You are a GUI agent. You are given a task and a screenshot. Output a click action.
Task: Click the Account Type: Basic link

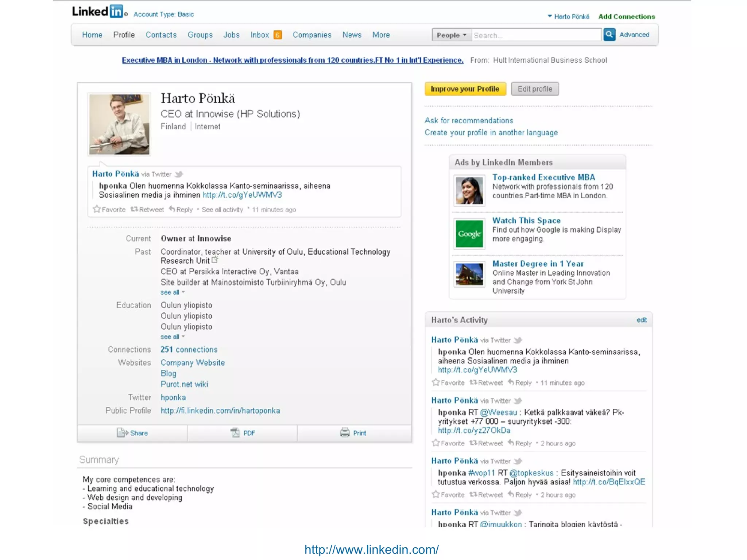(x=163, y=14)
